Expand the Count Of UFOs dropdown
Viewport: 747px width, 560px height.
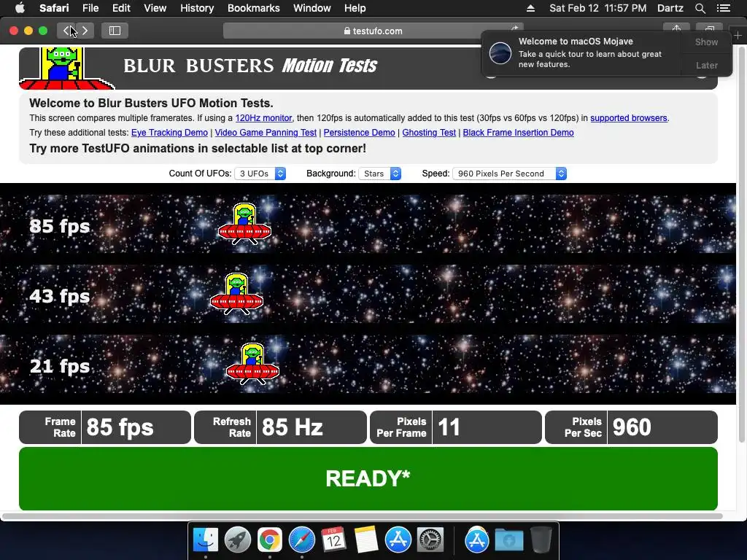click(x=260, y=174)
